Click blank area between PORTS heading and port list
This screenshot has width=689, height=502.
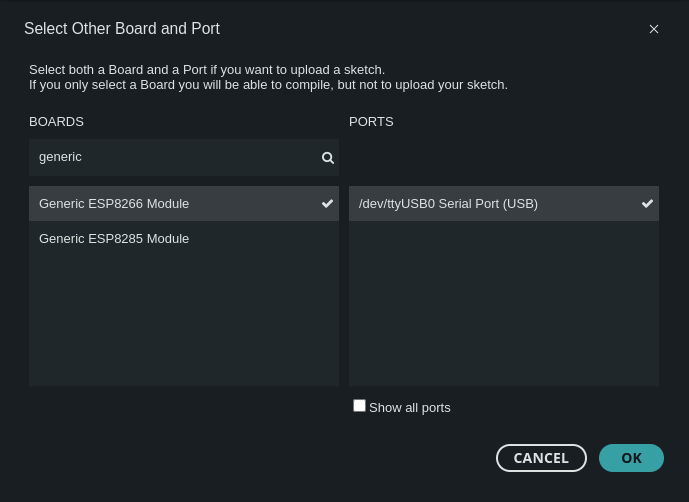click(504, 157)
